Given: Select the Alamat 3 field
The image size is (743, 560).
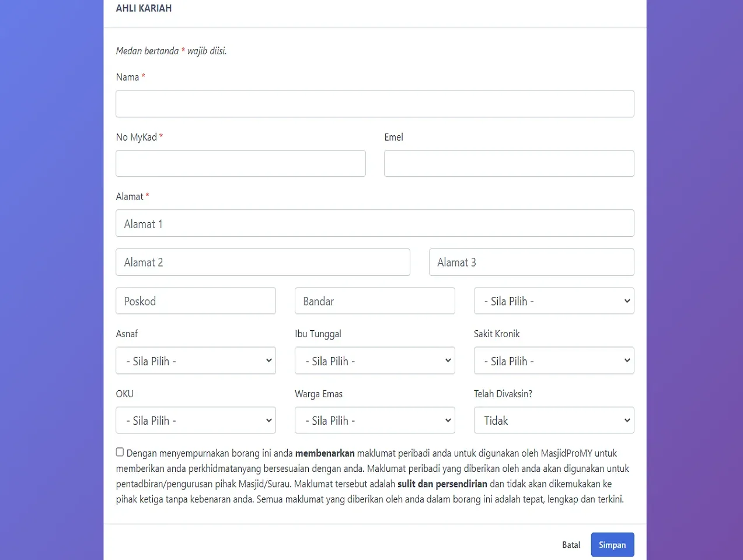Looking at the screenshot, I should tap(531, 262).
